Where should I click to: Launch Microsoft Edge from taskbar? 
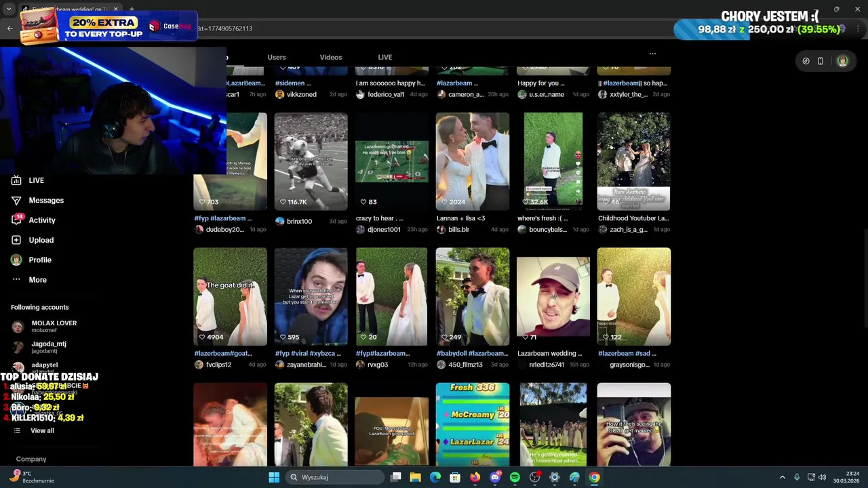435,477
